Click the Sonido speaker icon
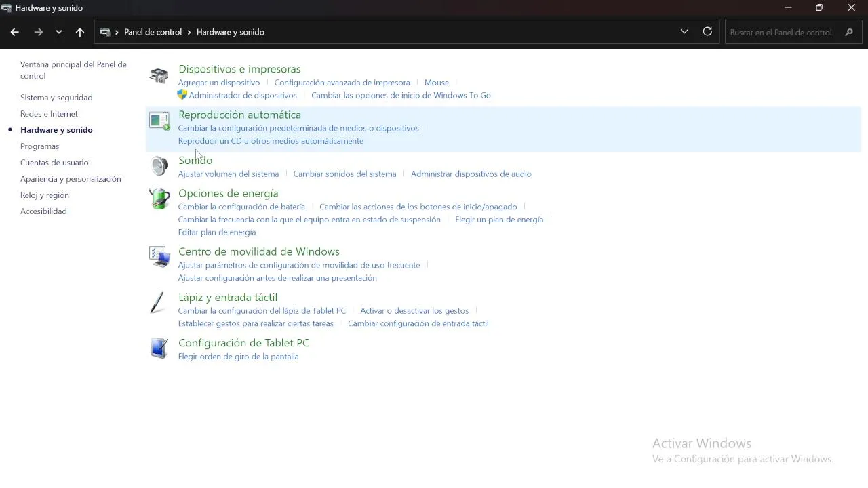The width and height of the screenshot is (868, 488). 159,166
